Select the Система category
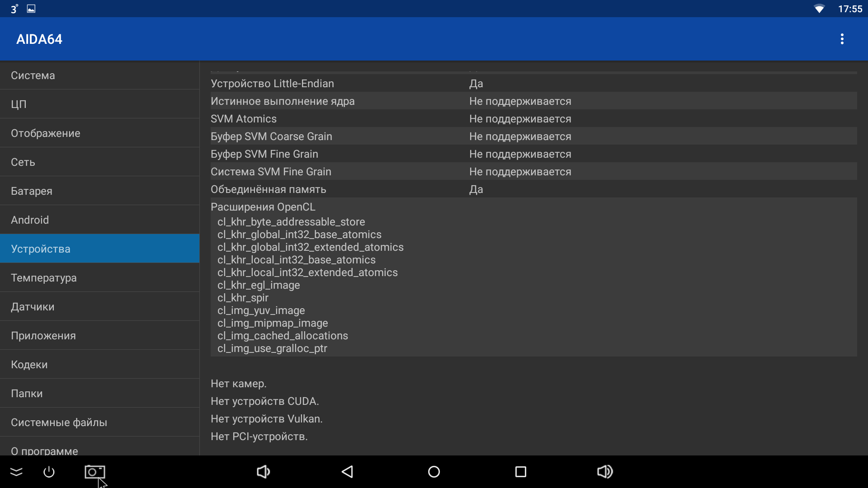This screenshot has height=488, width=868. tap(99, 75)
